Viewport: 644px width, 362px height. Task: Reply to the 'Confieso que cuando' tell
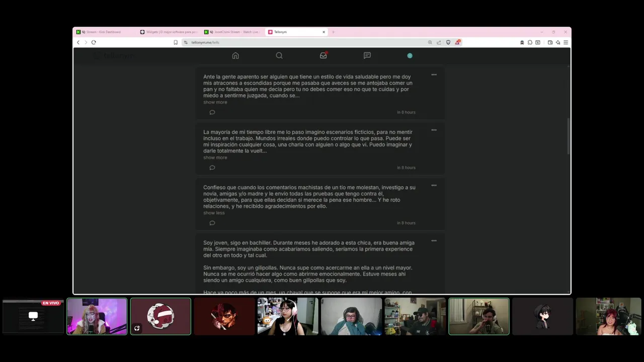(212, 223)
